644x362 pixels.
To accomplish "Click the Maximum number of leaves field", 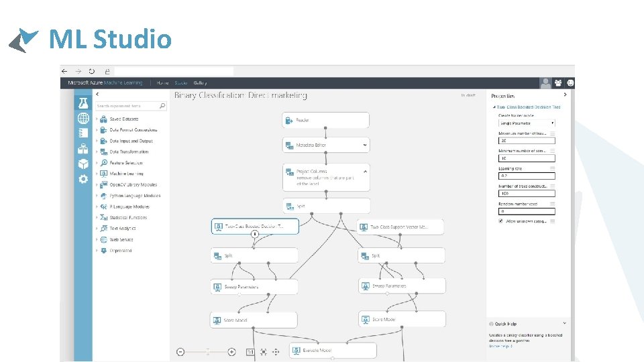I will click(x=527, y=140).
